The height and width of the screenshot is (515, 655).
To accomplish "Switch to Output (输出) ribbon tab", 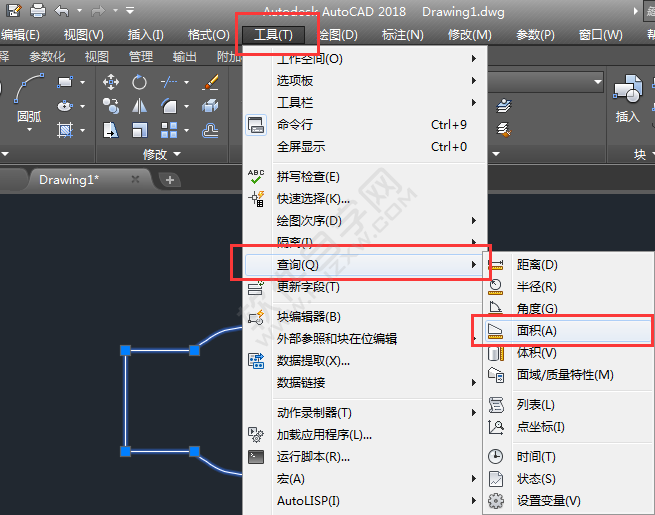I will (x=185, y=56).
